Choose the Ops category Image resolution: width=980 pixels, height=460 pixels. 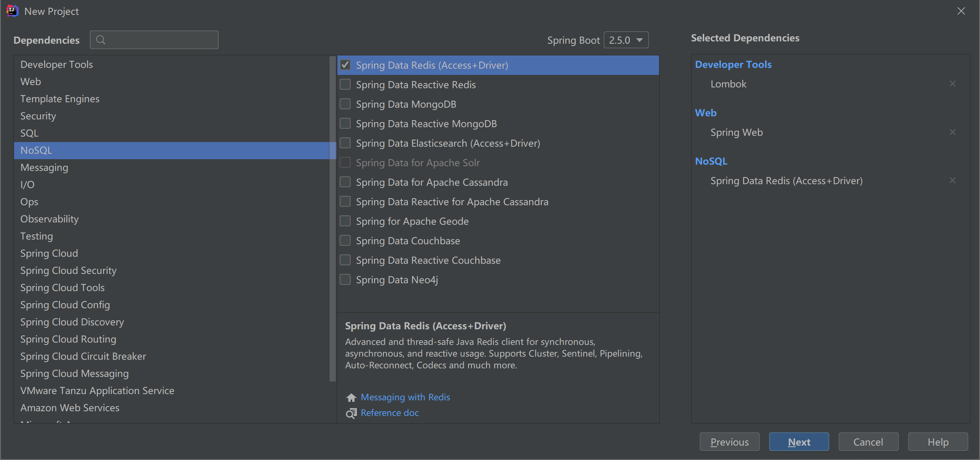pos(172,202)
